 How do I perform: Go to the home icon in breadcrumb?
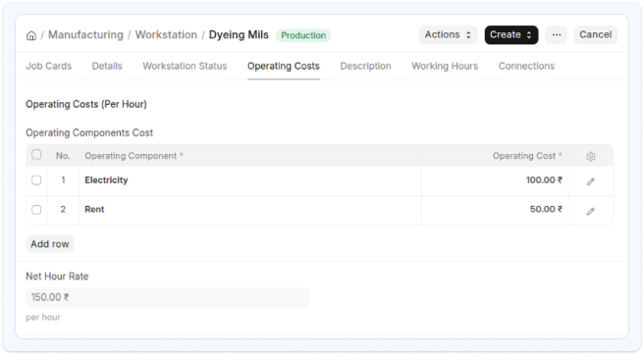tap(31, 35)
